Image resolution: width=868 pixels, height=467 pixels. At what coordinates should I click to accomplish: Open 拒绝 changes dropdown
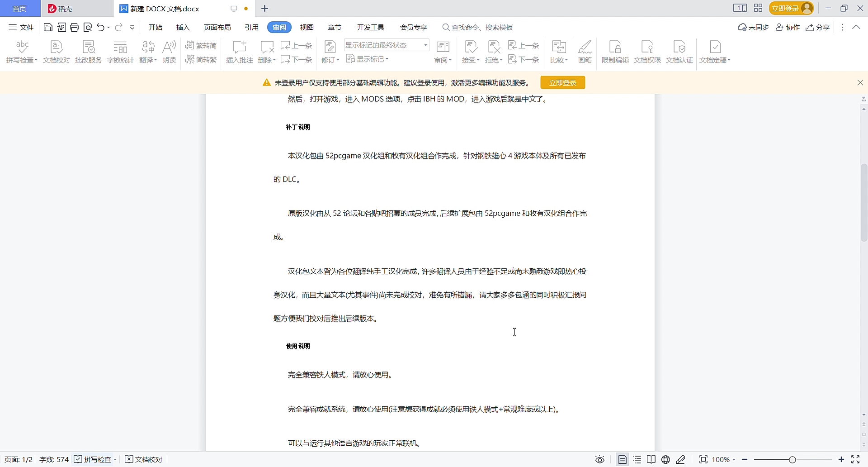(494, 52)
